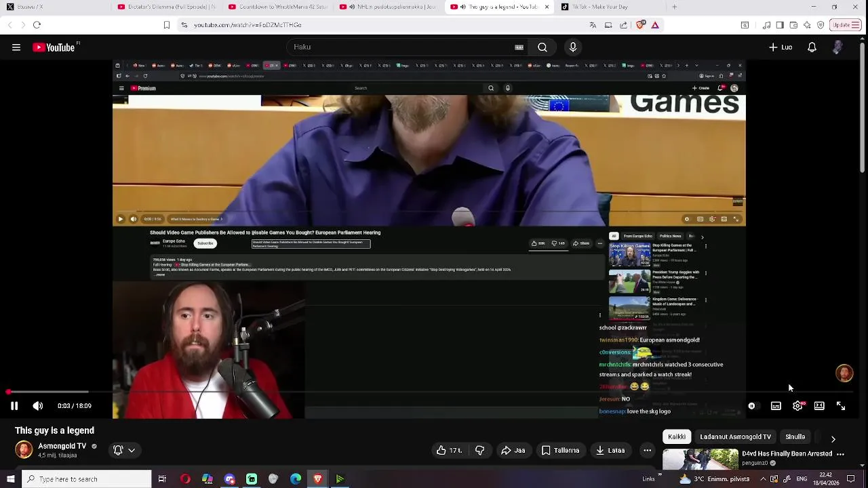Open Microsoft Edge from the taskbar
This screenshot has height=488, width=868.
[296, 479]
